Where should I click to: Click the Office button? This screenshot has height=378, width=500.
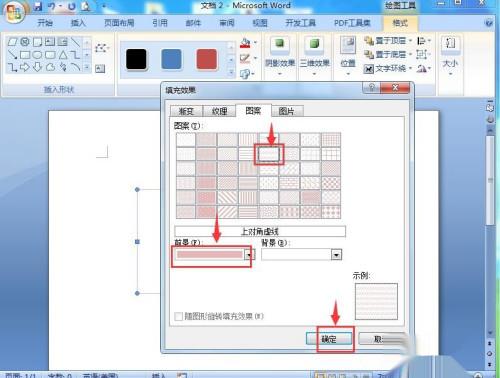pos(13,12)
